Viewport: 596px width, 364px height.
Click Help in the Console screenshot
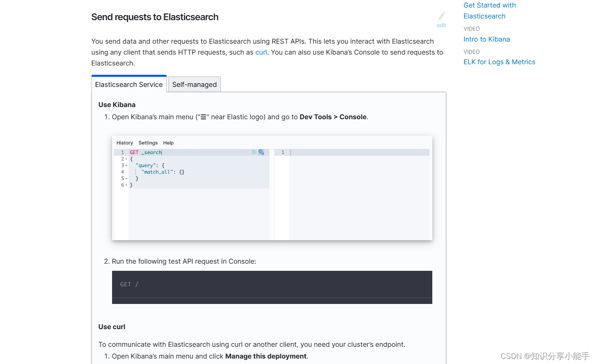coord(168,143)
